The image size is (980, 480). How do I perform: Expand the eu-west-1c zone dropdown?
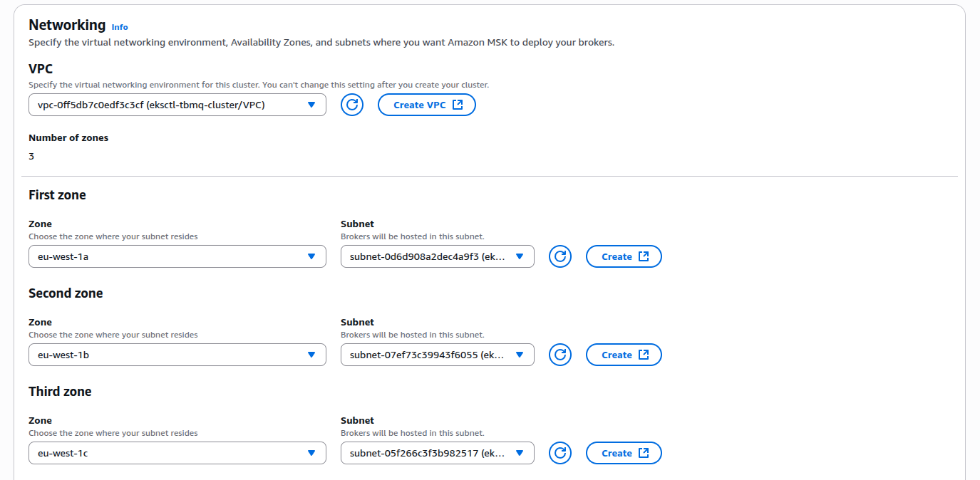pos(177,453)
